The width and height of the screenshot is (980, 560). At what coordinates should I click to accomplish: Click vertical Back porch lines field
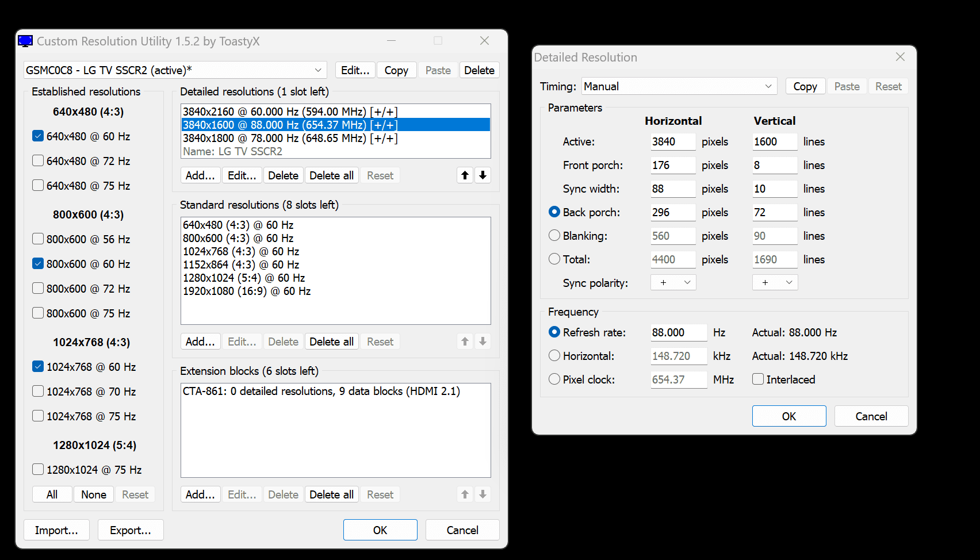coord(775,212)
